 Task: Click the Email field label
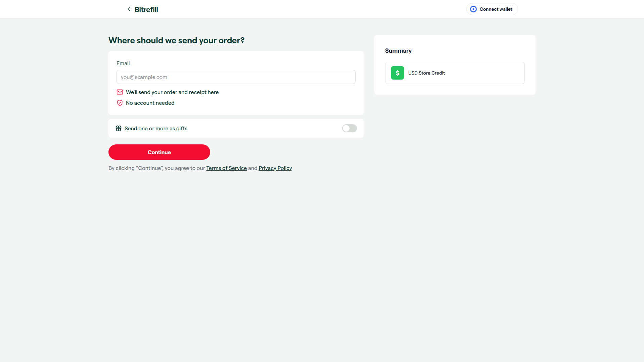click(123, 63)
